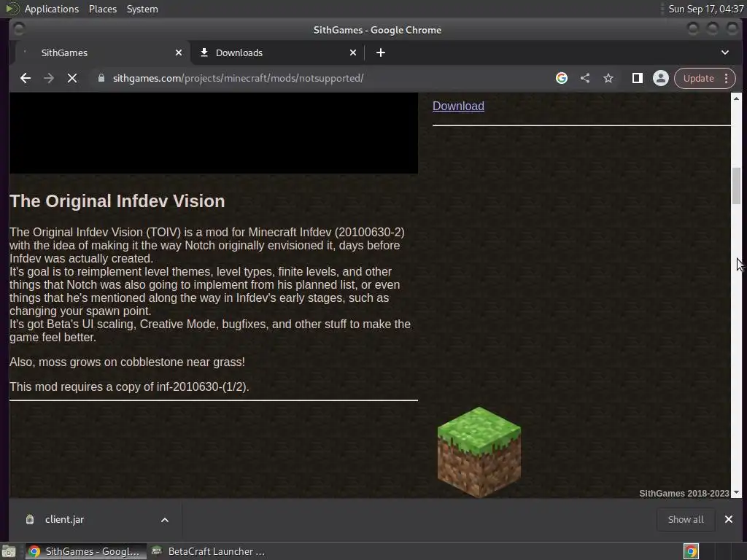Open the Google icon in address bar
This screenshot has width=747, height=560.
pyautogui.click(x=562, y=78)
